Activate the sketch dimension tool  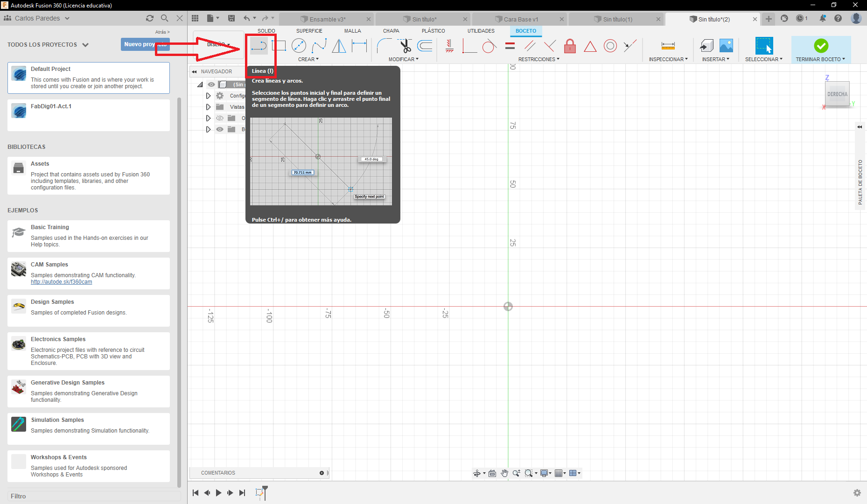click(x=359, y=46)
